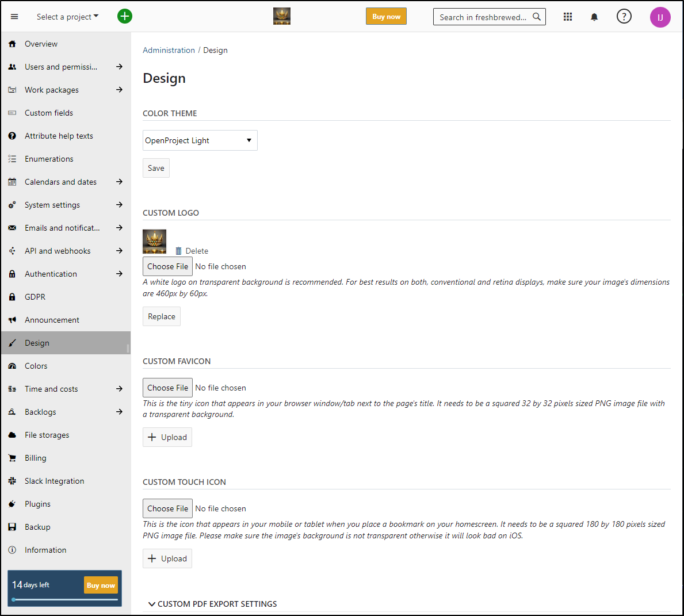The width and height of the screenshot is (684, 616).
Task: Open the Select a project dropdown
Action: (x=68, y=17)
